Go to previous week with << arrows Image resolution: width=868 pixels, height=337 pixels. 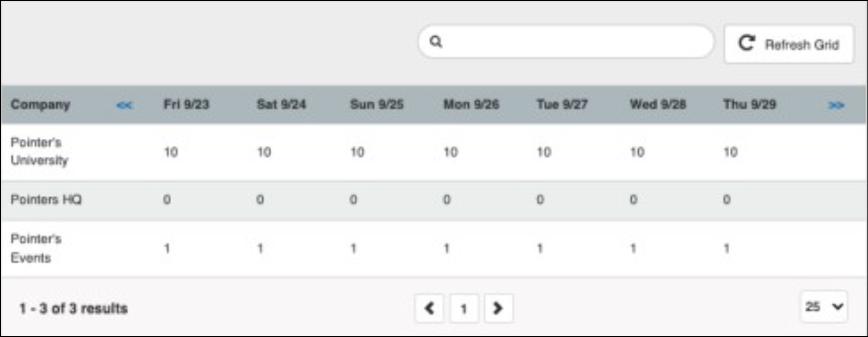click(x=124, y=105)
